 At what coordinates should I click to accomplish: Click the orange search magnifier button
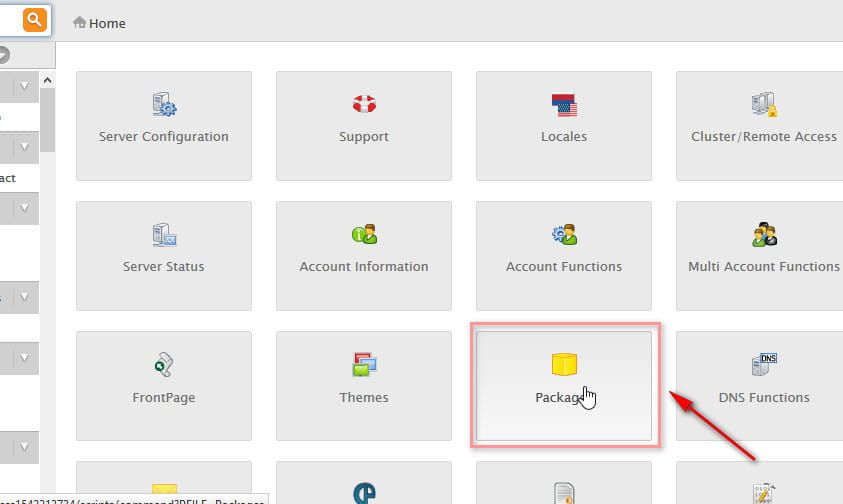click(34, 19)
